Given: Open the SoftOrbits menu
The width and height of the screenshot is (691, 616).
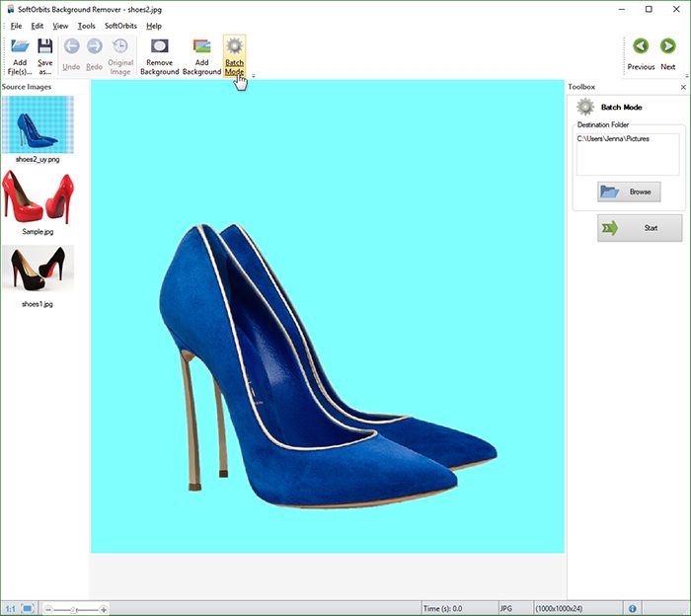Looking at the screenshot, I should click(x=120, y=26).
